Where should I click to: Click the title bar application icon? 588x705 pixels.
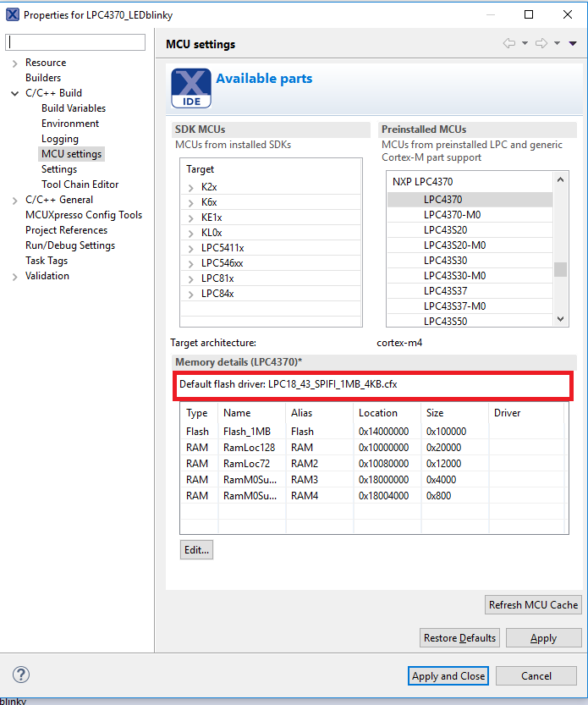tap(13, 14)
